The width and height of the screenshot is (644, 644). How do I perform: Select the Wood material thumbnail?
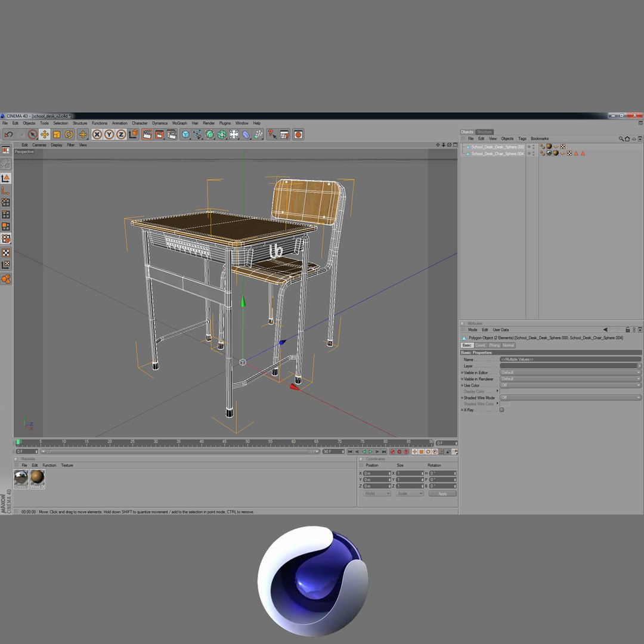click(37, 479)
